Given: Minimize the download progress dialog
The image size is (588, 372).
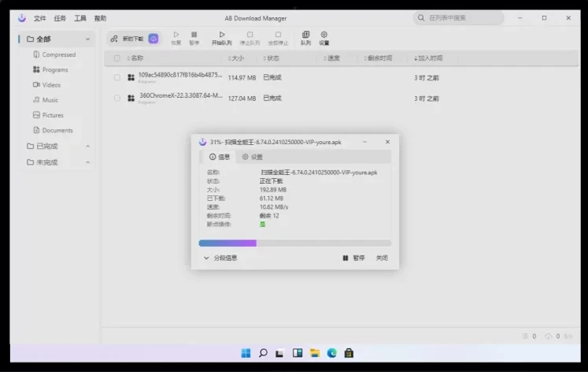Looking at the screenshot, I should (x=364, y=142).
